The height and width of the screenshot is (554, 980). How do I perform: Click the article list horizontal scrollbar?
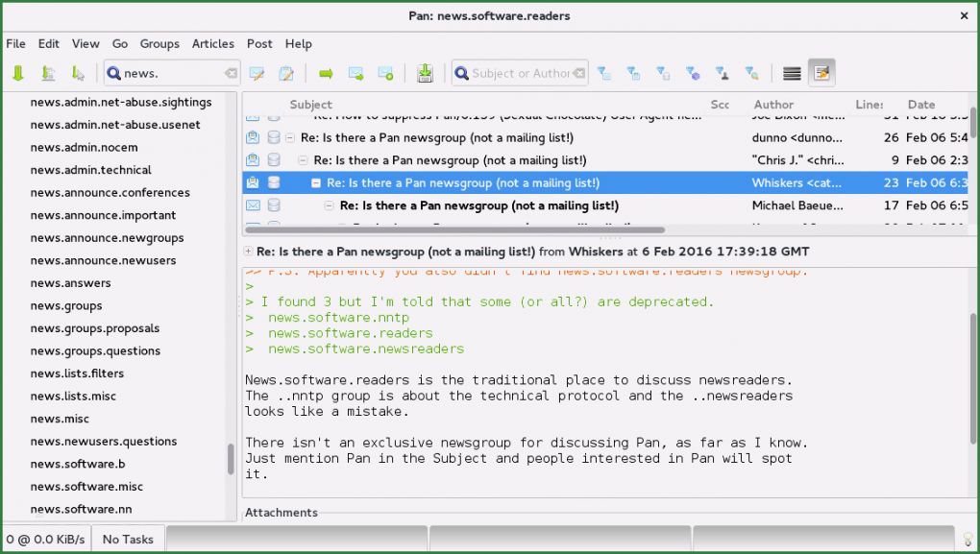tap(453, 229)
